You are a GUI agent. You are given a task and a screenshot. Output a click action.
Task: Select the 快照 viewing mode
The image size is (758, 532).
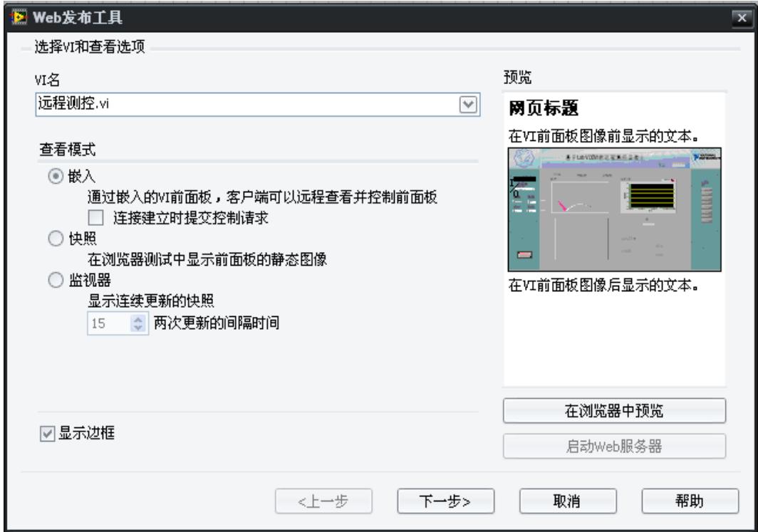tap(54, 239)
